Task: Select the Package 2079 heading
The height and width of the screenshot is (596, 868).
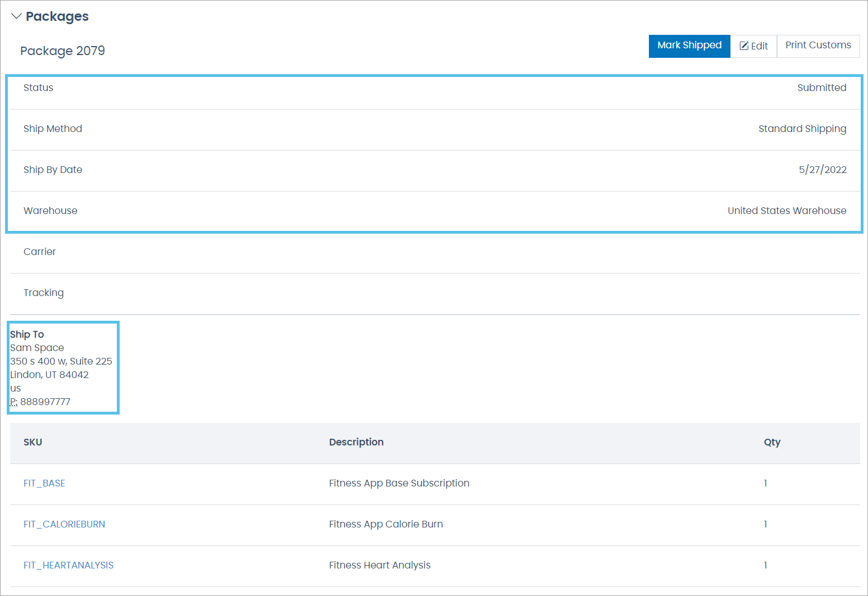Action: pyautogui.click(x=62, y=51)
